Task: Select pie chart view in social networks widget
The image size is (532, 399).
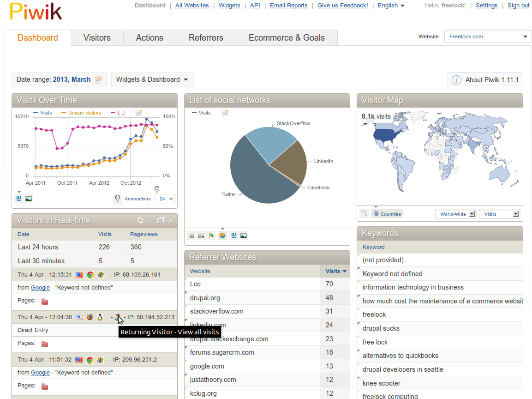Action: 222,236
